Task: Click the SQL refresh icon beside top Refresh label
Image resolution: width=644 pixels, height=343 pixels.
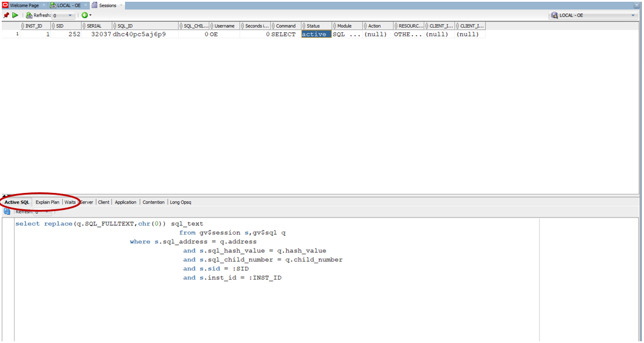Action: [x=29, y=15]
